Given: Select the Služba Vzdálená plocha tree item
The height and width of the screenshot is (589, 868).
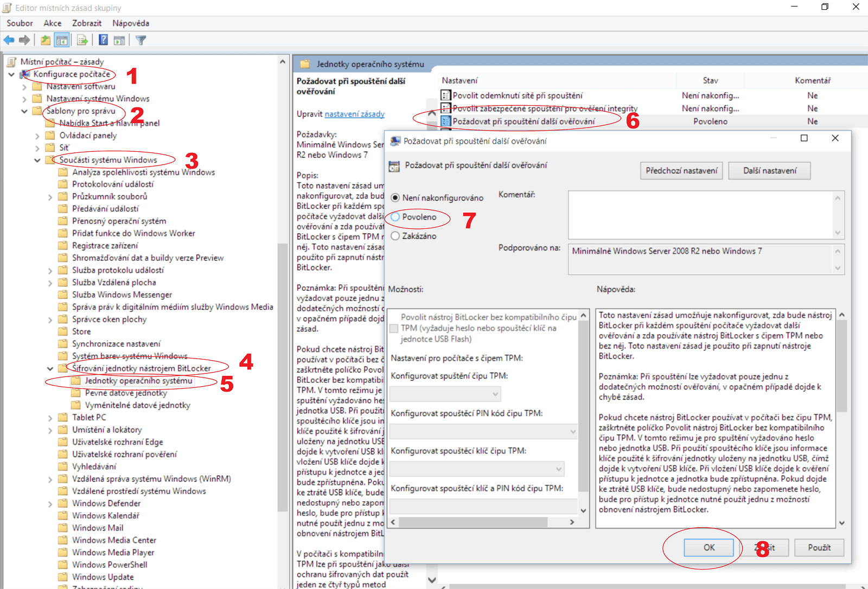Looking at the screenshot, I should pos(114,282).
